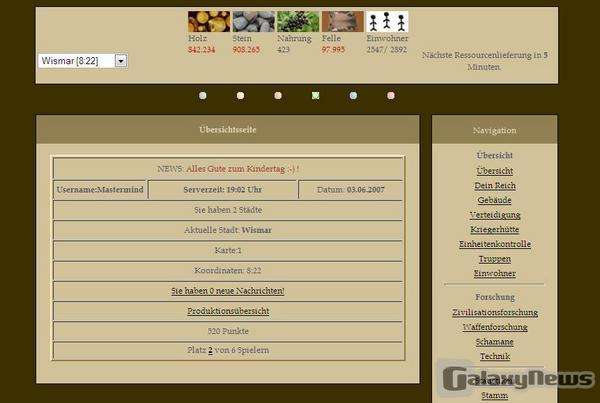Go to the Schamane page

494,342
